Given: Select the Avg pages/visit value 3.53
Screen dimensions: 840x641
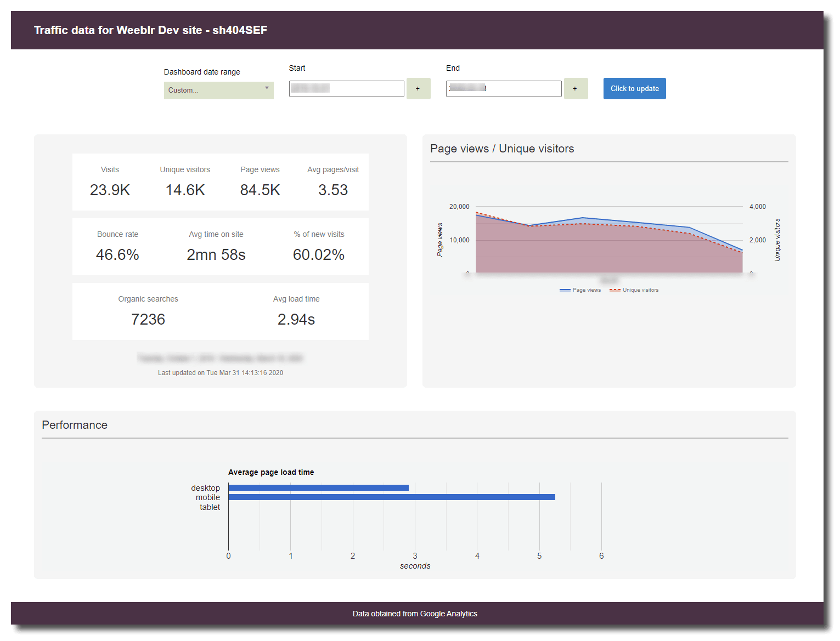Looking at the screenshot, I should point(333,190).
